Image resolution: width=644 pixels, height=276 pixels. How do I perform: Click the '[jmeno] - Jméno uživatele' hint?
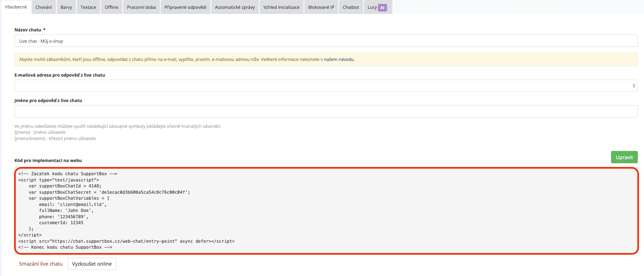40,132
